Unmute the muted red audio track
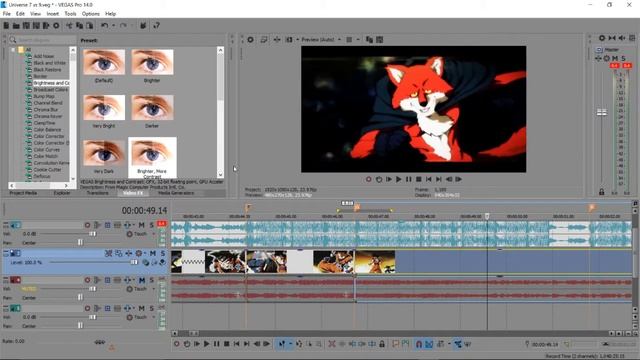 (x=142, y=280)
